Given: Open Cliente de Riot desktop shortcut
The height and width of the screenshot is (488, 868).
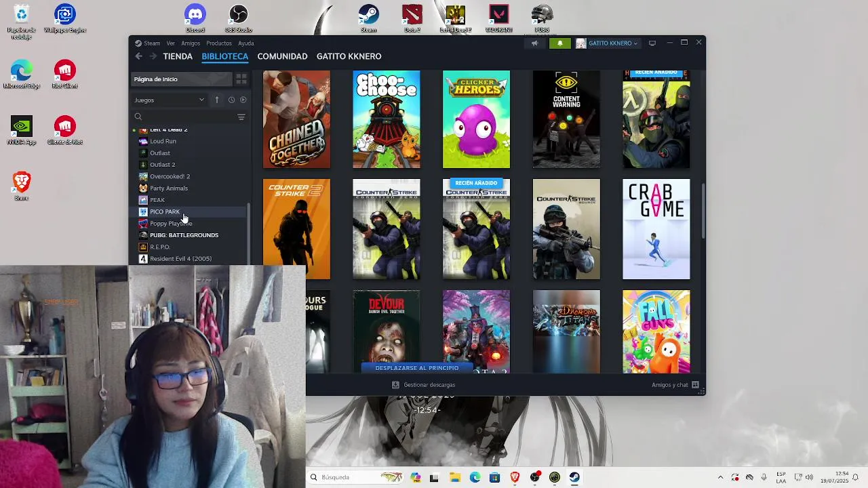Looking at the screenshot, I should pos(65,131).
